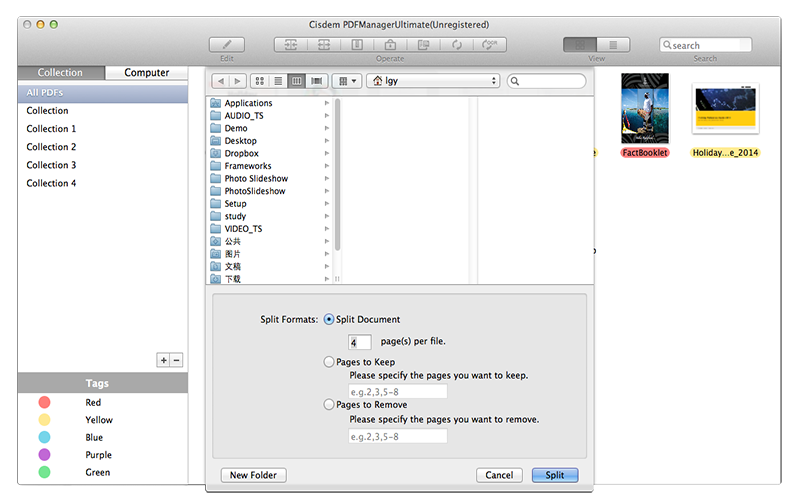
Task: Select Collection 3 in the sidebar
Action: click(103, 165)
